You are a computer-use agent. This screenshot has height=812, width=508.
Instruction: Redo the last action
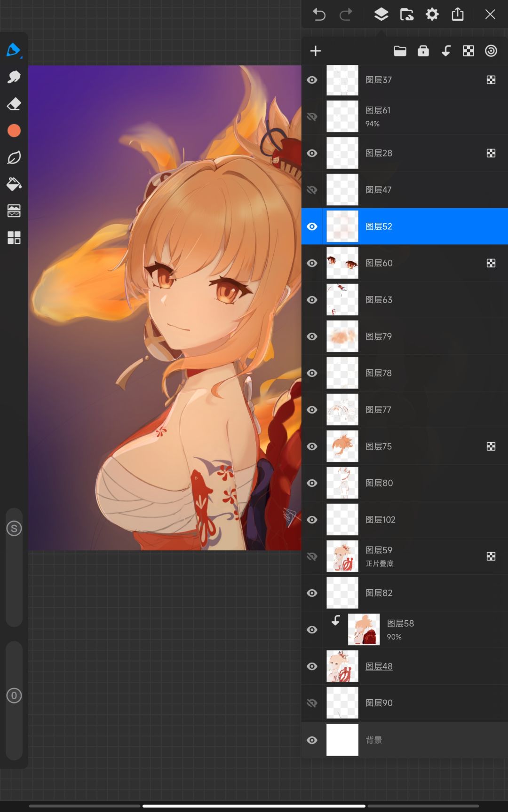(346, 15)
